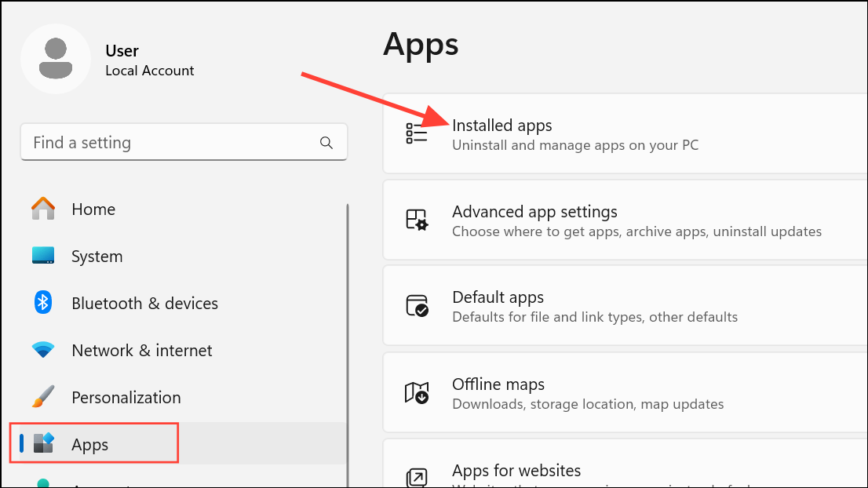
Task: Click the sidebar vertical scrollbar
Action: pos(348,346)
